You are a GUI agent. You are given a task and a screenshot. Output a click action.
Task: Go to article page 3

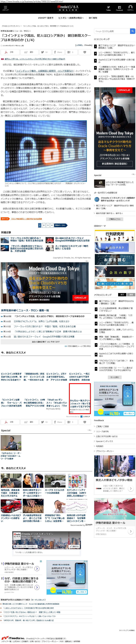48,225
